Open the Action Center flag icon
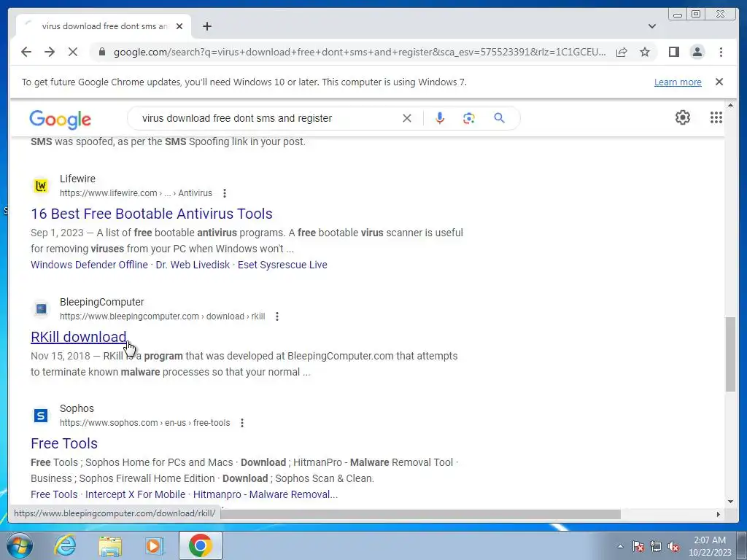Image resolution: width=747 pixels, height=560 pixels. [638, 546]
